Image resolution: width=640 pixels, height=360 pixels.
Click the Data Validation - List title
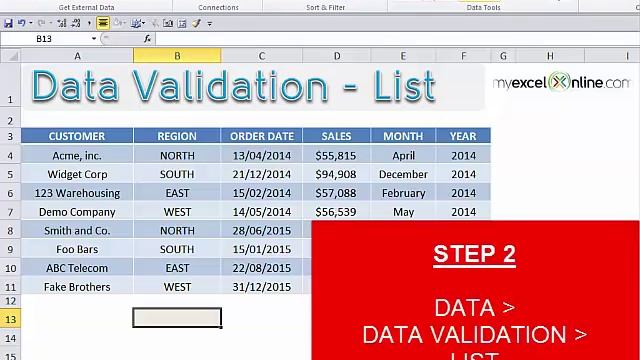click(x=233, y=86)
